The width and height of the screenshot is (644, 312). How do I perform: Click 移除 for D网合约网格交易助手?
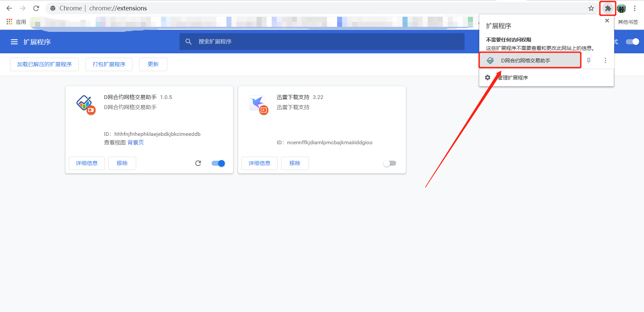click(122, 163)
